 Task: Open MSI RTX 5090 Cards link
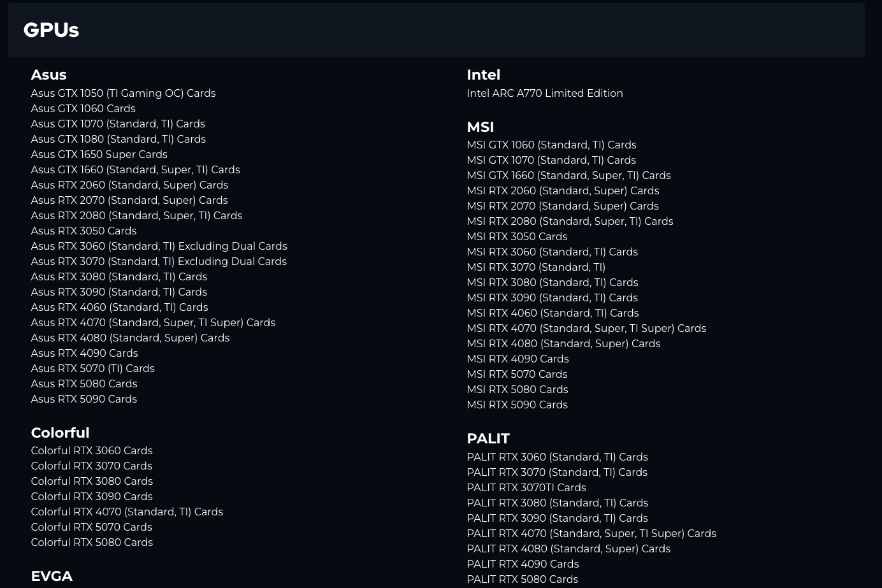click(517, 405)
